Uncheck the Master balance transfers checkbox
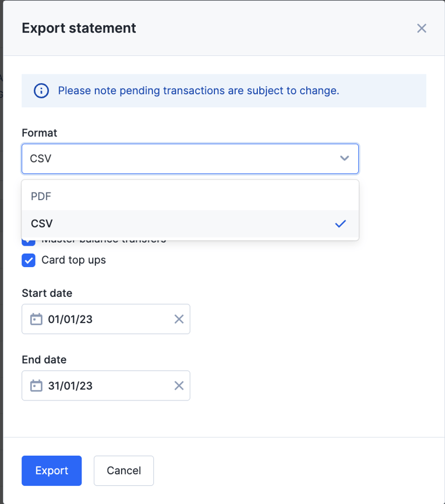The height and width of the screenshot is (504, 445). [x=29, y=239]
